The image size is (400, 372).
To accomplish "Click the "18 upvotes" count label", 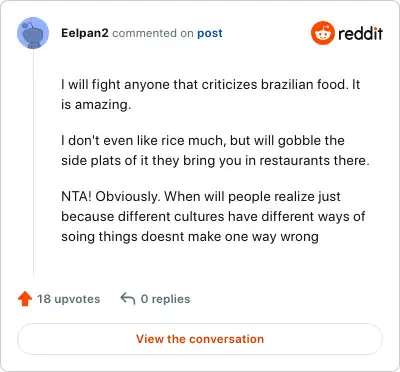I will (x=68, y=299).
